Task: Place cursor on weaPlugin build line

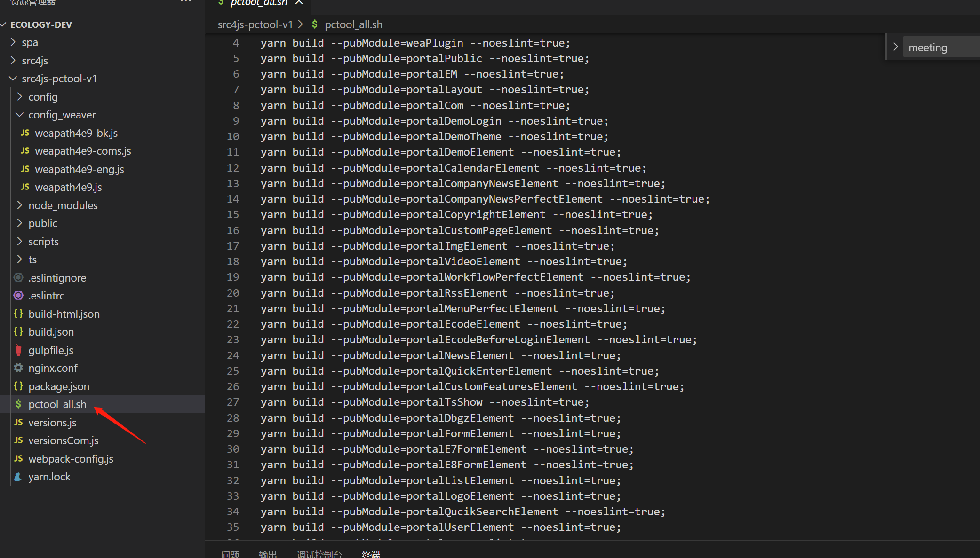Action: tap(415, 43)
